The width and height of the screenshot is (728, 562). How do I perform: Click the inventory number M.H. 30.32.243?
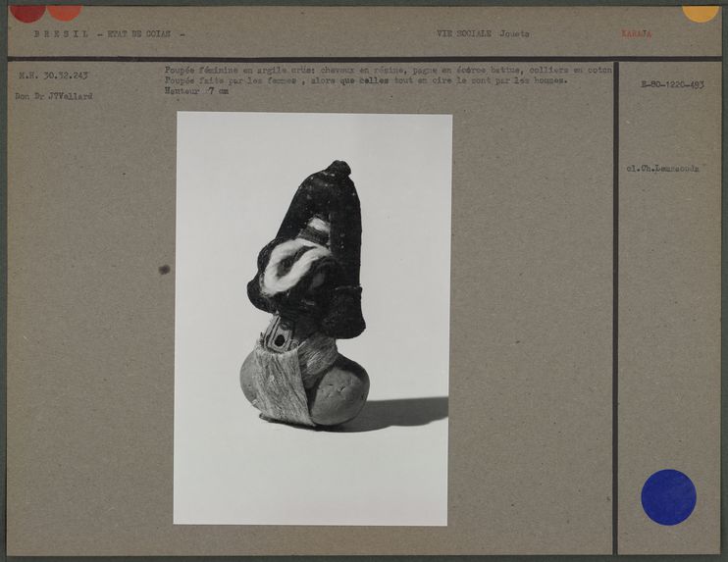point(54,76)
